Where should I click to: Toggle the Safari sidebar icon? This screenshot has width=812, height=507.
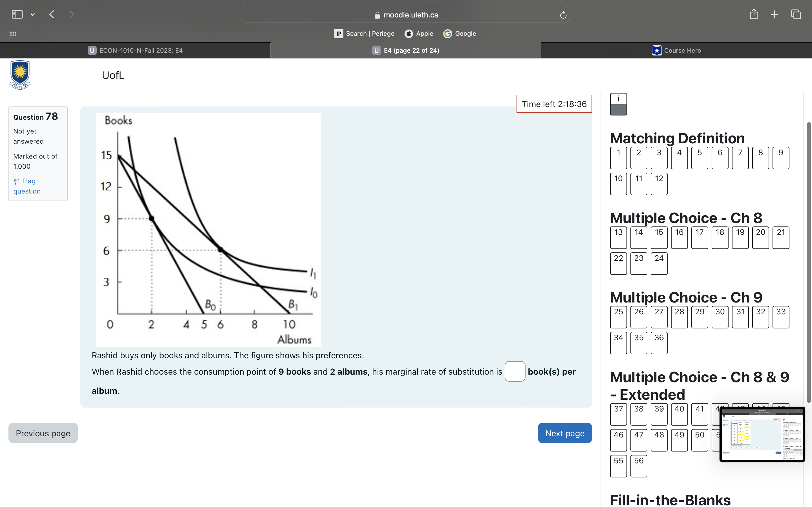[x=17, y=14]
